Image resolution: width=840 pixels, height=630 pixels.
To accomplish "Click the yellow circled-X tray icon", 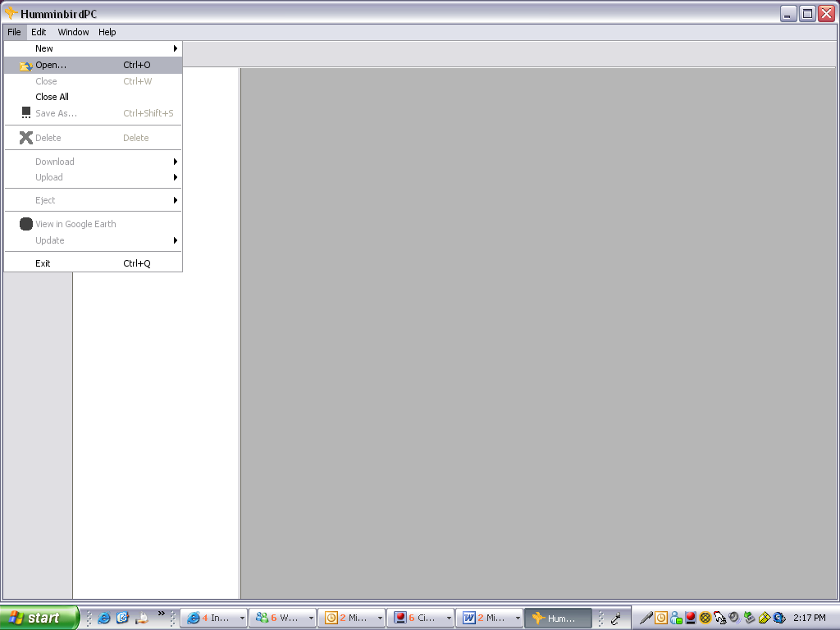I will click(705, 619).
